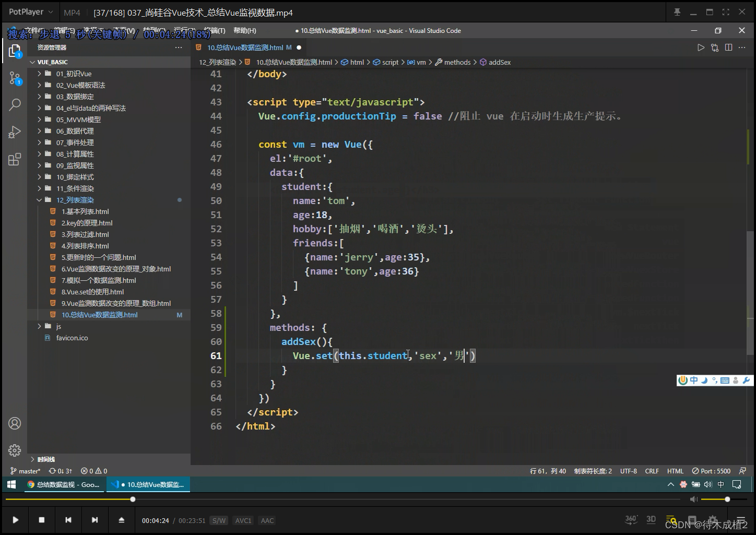This screenshot has width=756, height=535.
Task: Toggle PotPlayer fullscreen mode
Action: tap(726, 12)
